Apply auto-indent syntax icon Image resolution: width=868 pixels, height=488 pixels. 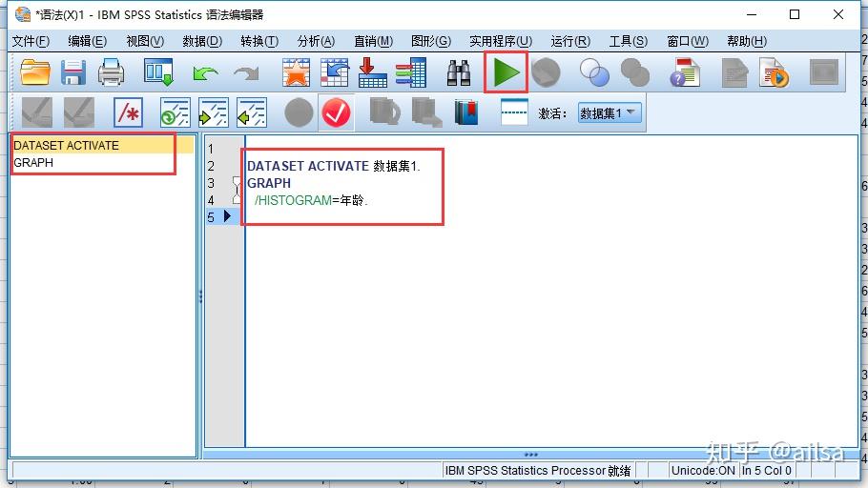pyautogui.click(x=175, y=112)
